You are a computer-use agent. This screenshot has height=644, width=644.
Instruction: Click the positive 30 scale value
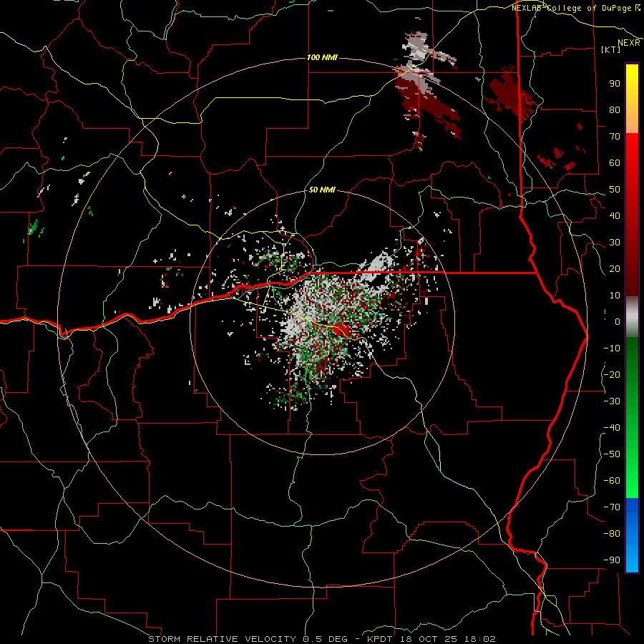coord(615,243)
